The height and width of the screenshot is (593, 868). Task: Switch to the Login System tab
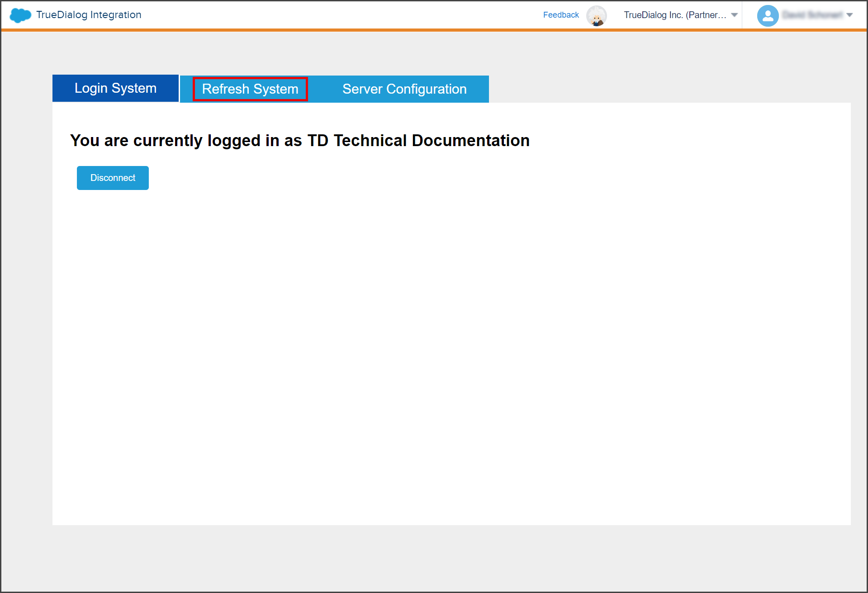point(115,88)
